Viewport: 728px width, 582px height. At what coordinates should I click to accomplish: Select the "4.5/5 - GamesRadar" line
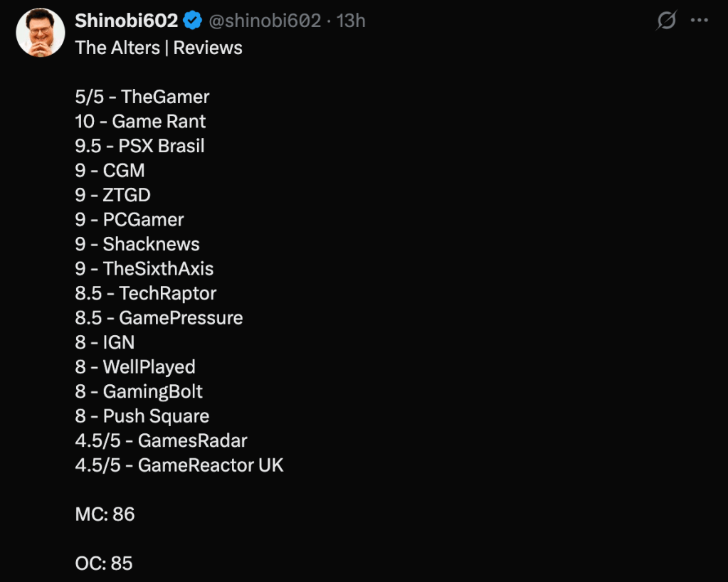click(x=161, y=441)
